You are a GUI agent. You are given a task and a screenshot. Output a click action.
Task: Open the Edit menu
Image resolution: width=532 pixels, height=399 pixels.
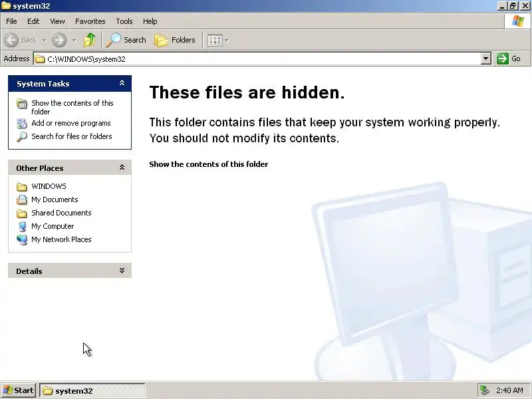[x=33, y=21]
